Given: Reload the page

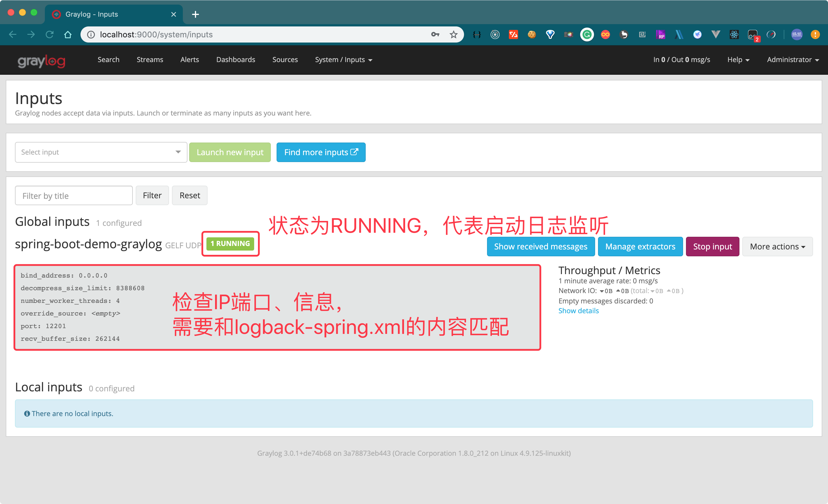Looking at the screenshot, I should (x=49, y=34).
